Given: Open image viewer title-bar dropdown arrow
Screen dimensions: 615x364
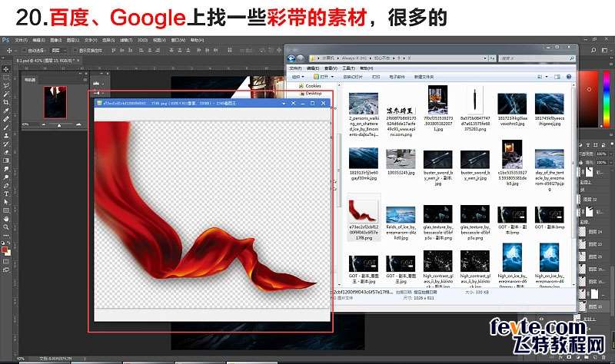Looking at the screenshot, I should click(284, 104).
